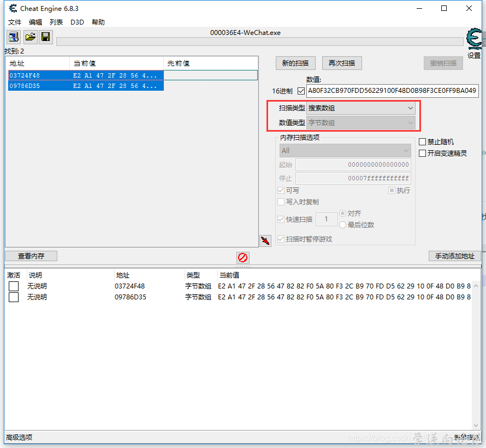Open Cheat Engine logo settings
Viewport: 486px width, 448px height.
(474, 38)
